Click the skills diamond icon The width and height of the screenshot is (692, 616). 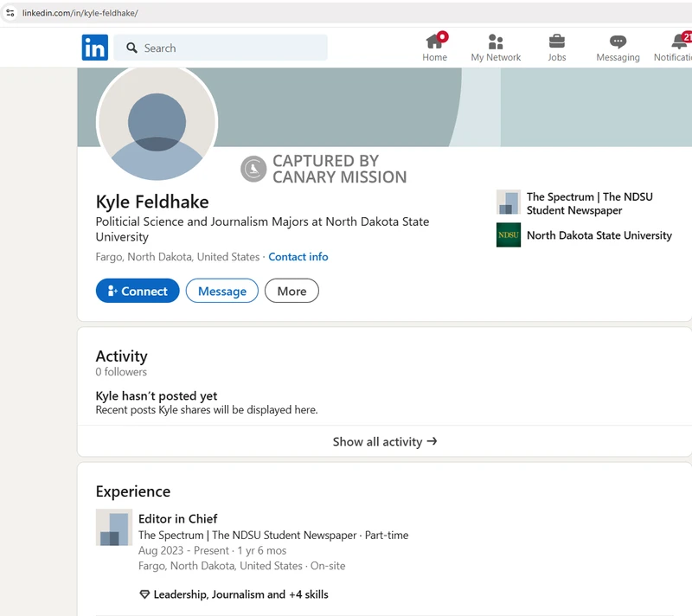click(144, 594)
